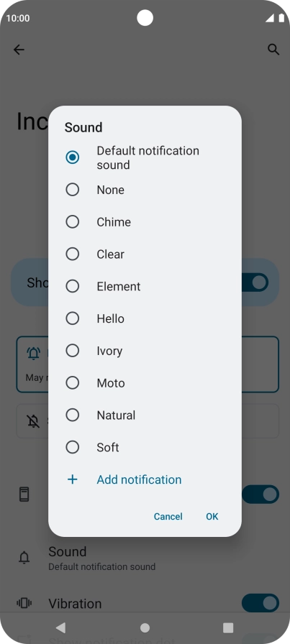This screenshot has width=290, height=644.
Task: Tap the back arrow icon
Action: pyautogui.click(x=19, y=50)
